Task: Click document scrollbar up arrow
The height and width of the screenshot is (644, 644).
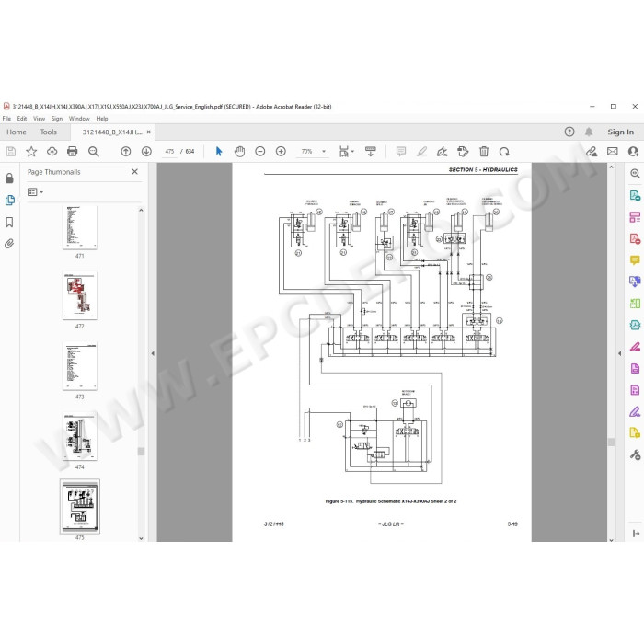Action: pos(611,167)
